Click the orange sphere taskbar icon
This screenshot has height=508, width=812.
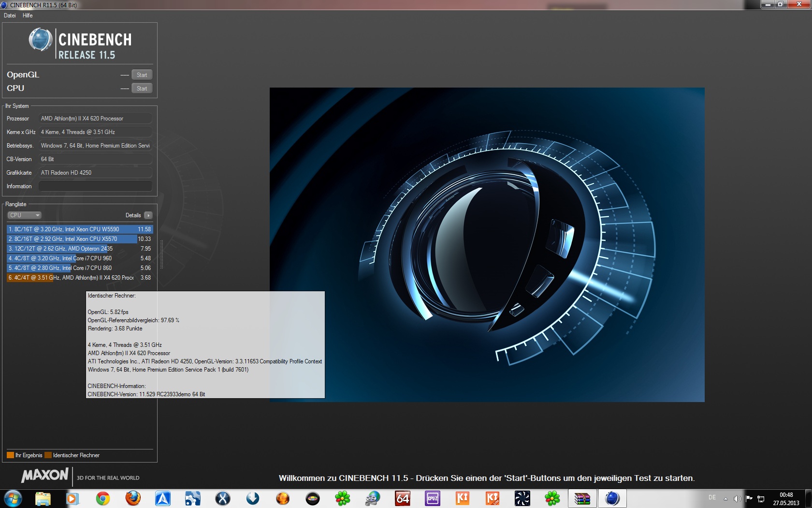282,498
